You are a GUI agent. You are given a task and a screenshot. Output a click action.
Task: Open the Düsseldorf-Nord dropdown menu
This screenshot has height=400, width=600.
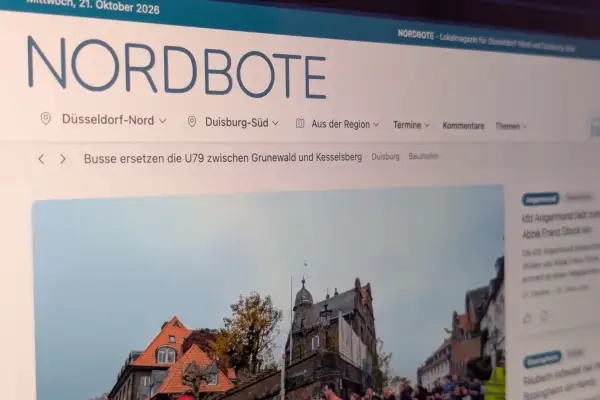coord(114,120)
